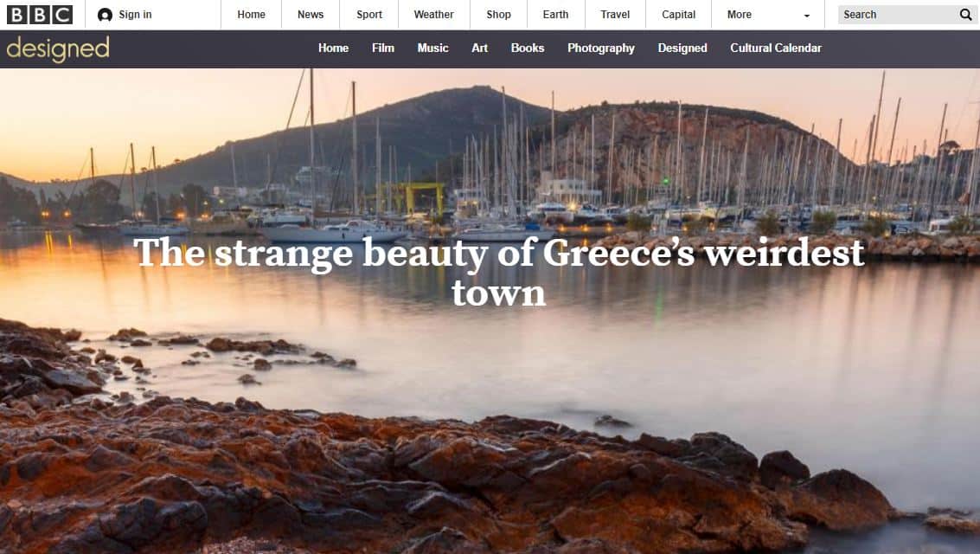Open the Sport link in top bar
Screen dimensions: 980x554
click(369, 15)
